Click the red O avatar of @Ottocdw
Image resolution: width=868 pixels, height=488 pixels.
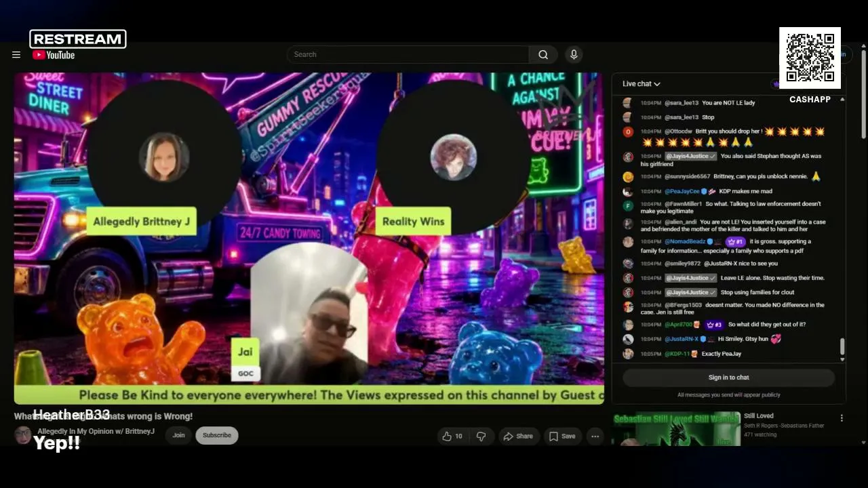(628, 131)
